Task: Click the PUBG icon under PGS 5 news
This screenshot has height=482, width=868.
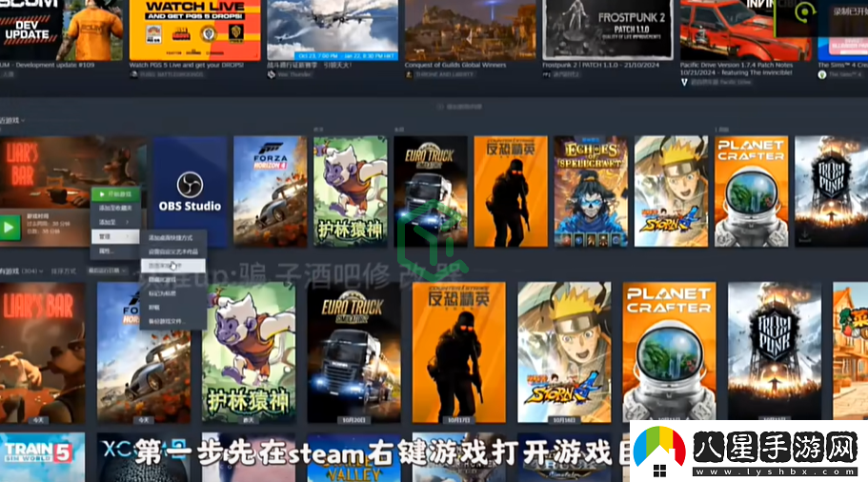Action: click(x=133, y=74)
